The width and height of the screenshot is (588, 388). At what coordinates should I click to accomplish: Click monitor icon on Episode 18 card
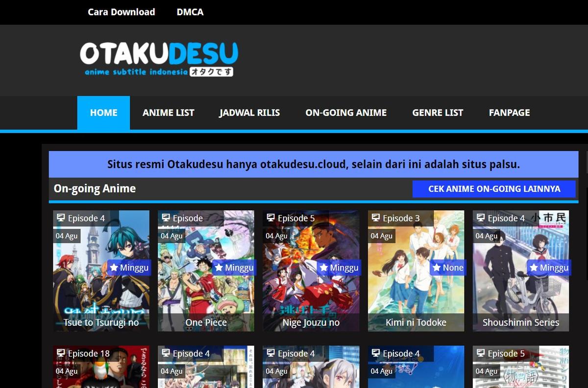click(x=61, y=353)
